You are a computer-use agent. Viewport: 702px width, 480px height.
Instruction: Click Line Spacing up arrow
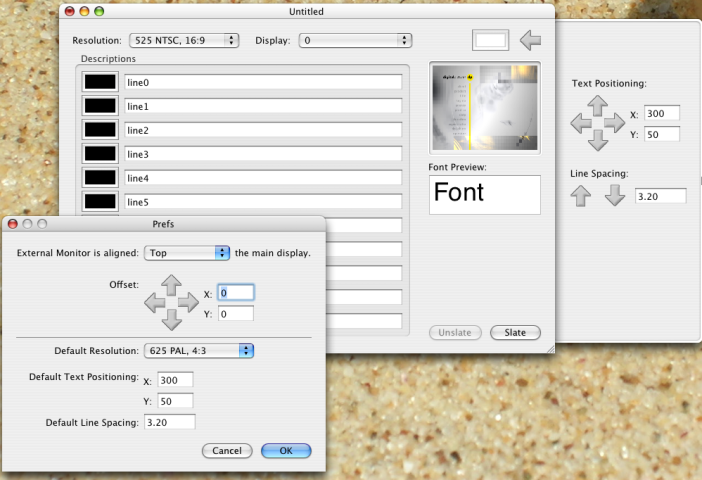point(581,195)
